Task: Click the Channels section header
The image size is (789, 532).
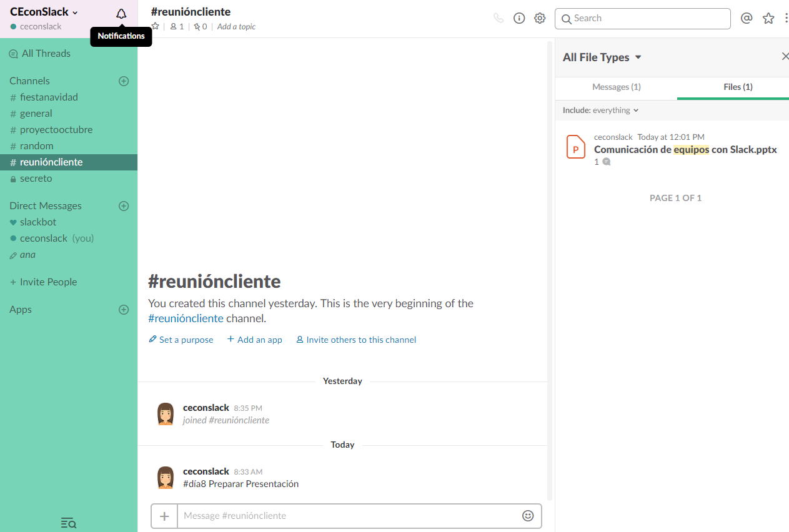Action: click(x=29, y=81)
